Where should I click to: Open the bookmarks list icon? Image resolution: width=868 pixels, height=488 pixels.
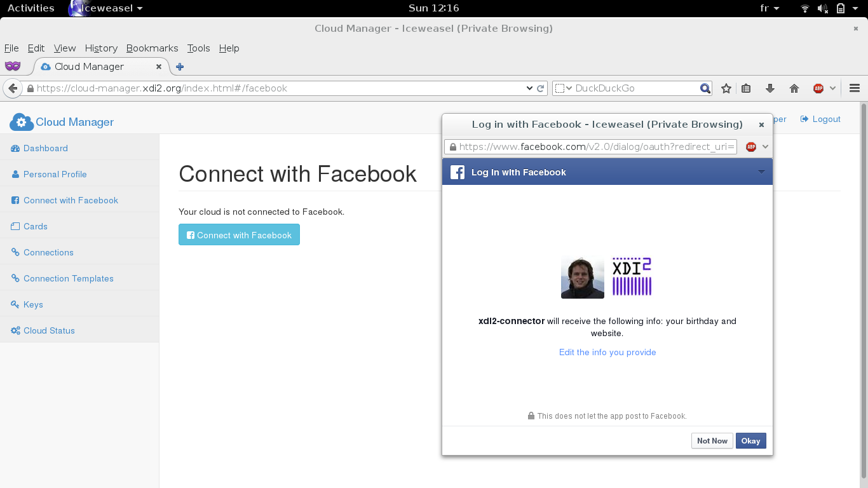click(x=747, y=88)
